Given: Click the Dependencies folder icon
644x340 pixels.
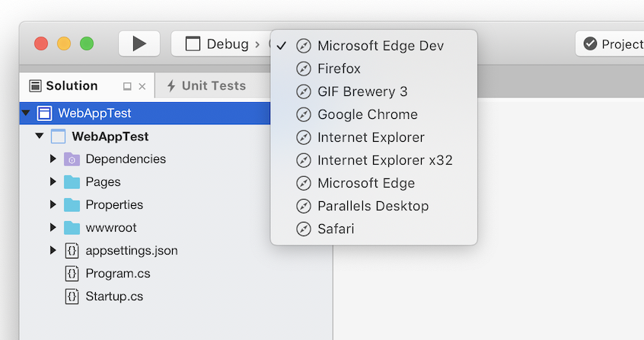Looking at the screenshot, I should [x=72, y=159].
